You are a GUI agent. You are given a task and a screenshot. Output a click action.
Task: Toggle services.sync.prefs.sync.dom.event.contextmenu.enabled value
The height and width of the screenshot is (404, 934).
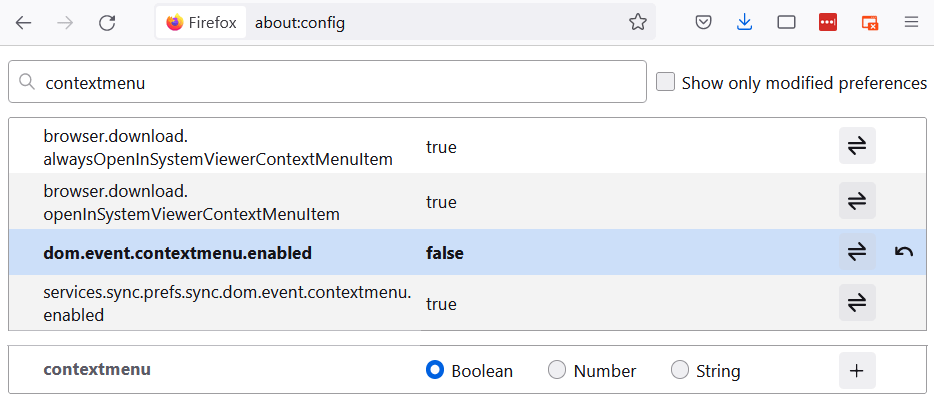[x=857, y=303]
